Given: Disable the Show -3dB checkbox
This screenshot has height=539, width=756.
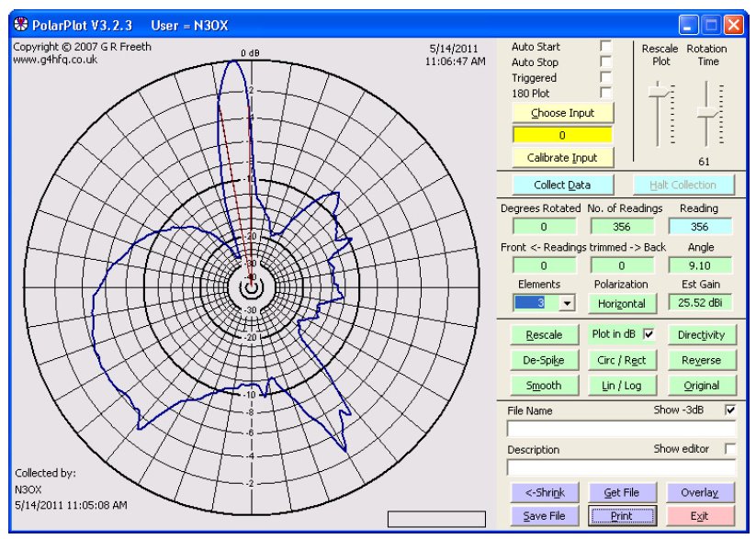Looking at the screenshot, I should [730, 410].
